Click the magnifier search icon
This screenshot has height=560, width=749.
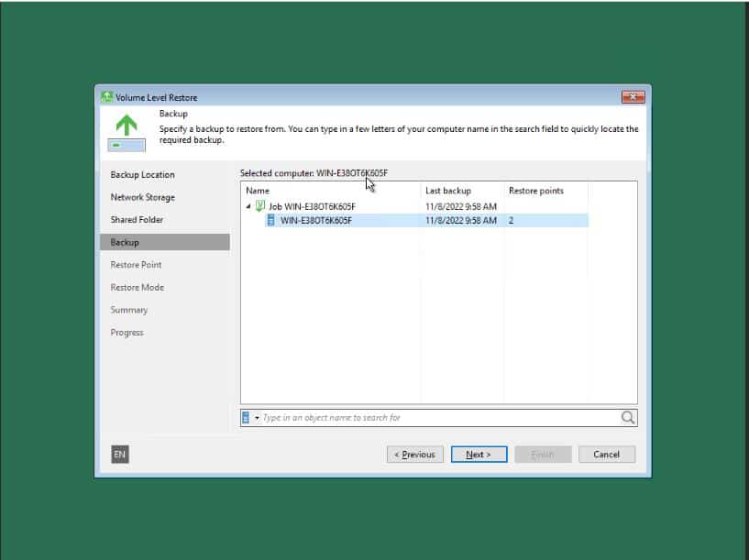pos(627,417)
